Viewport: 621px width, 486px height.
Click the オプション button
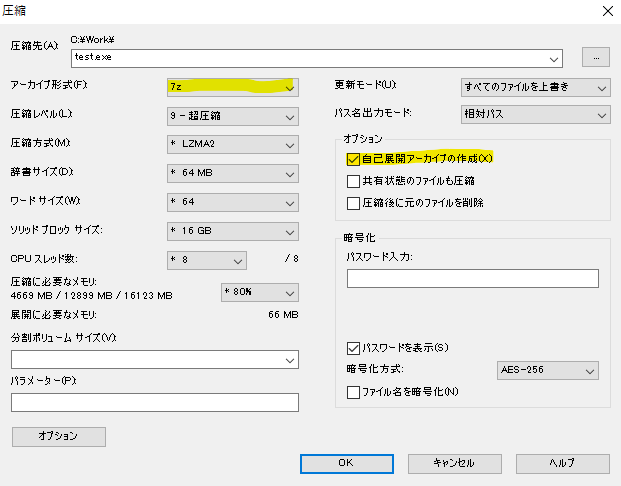pos(59,436)
